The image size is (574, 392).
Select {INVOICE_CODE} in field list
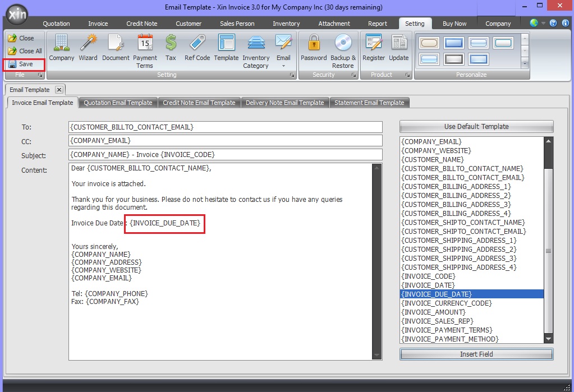tap(472, 276)
